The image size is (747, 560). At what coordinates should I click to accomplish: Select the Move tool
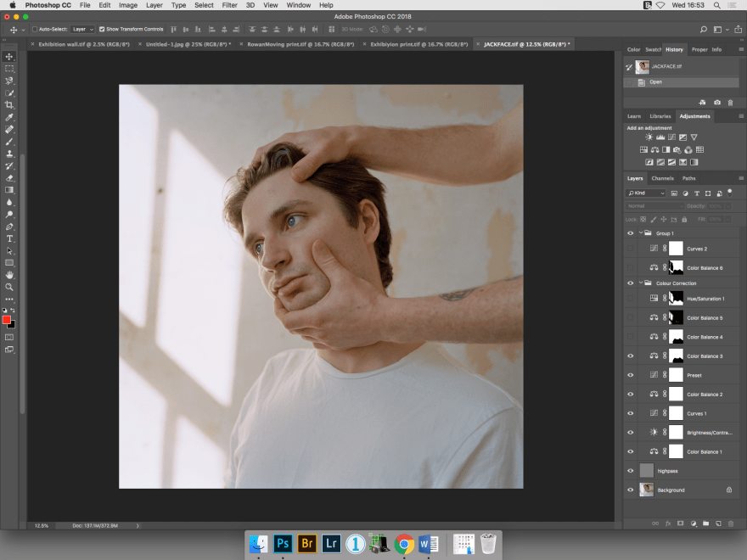[9, 57]
